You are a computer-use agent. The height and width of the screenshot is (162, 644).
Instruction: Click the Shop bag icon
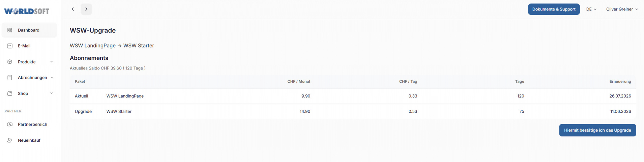coord(10,93)
